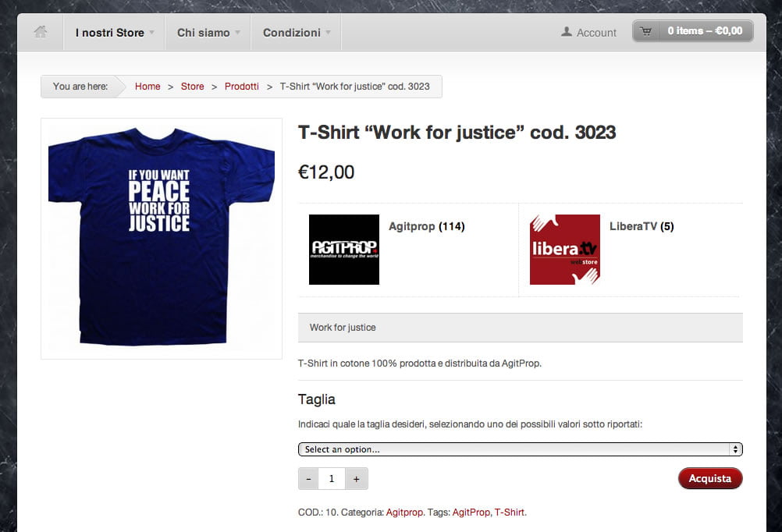The width and height of the screenshot is (782, 532).
Task: Follow the Store breadcrumb link
Action: click(193, 87)
